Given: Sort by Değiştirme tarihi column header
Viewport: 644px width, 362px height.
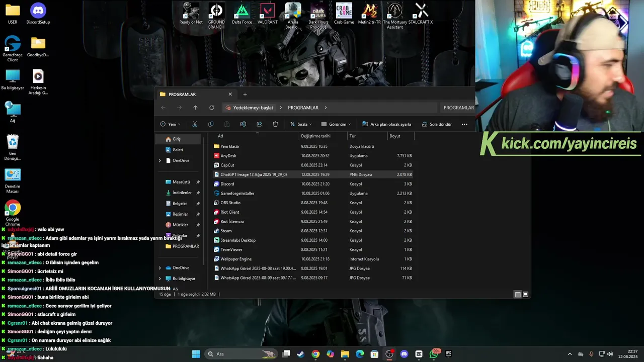Looking at the screenshot, I should pos(323,136).
